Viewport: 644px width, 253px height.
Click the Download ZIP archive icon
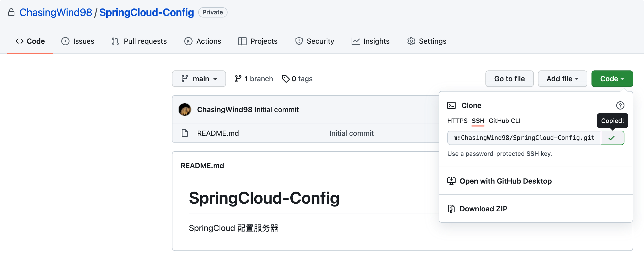[451, 209]
